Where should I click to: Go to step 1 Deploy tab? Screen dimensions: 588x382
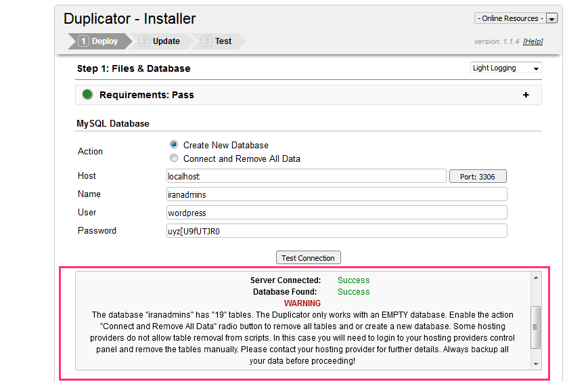(x=99, y=41)
